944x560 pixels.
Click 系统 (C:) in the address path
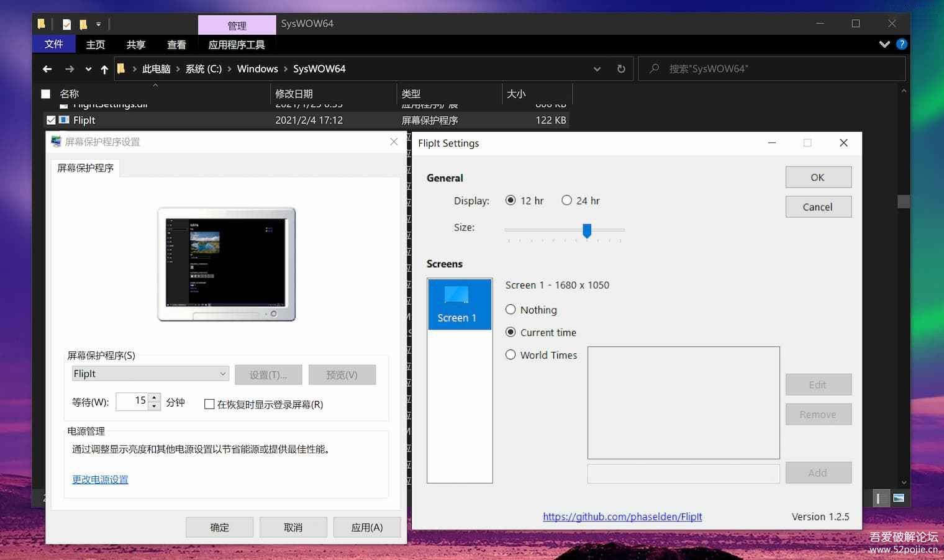[x=204, y=69]
